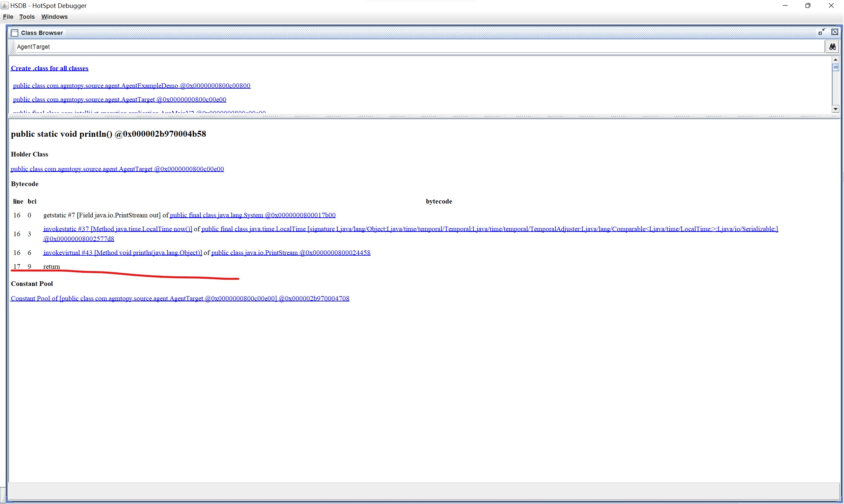Image resolution: width=844 pixels, height=504 pixels.
Task: Open AgentExampleDemo class link
Action: (131, 86)
